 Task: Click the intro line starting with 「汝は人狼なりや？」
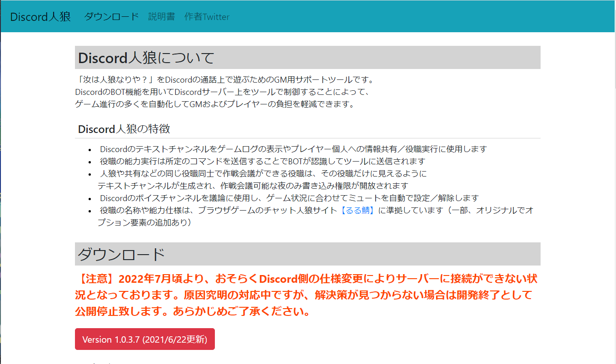[x=225, y=80]
